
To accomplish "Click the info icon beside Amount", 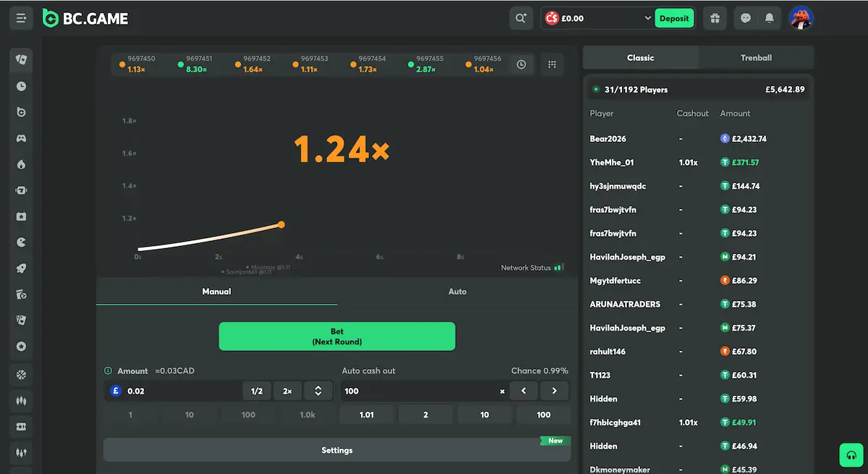I will click(109, 371).
